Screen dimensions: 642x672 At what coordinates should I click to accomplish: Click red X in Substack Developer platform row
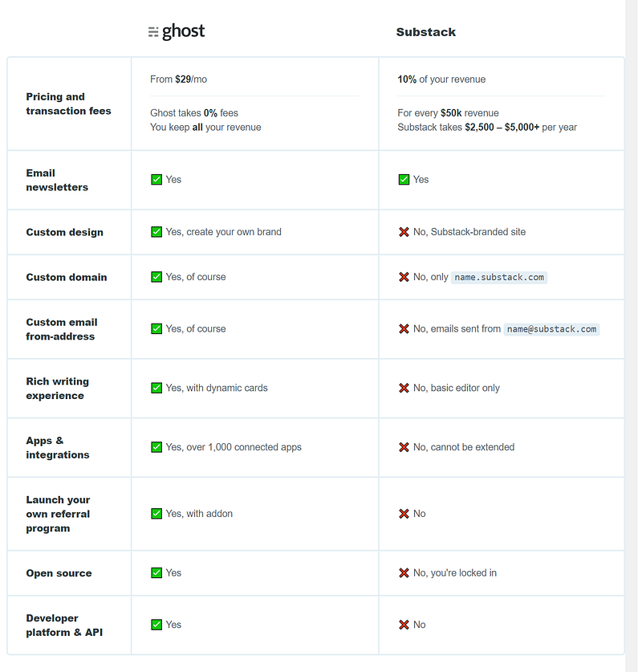404,625
